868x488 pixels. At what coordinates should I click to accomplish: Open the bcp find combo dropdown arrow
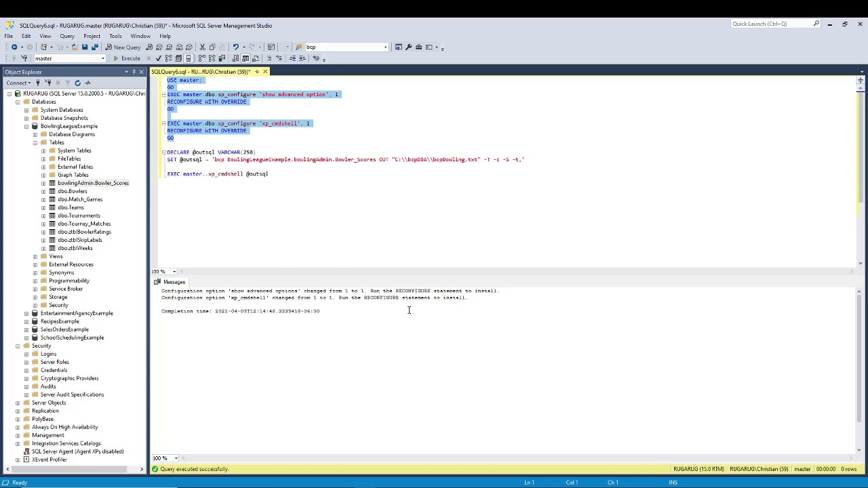pos(385,47)
